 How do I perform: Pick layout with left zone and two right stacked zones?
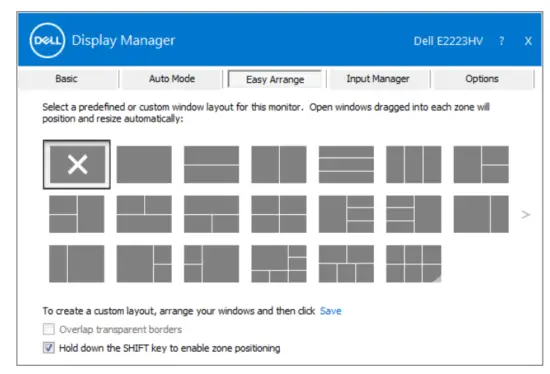(x=481, y=165)
